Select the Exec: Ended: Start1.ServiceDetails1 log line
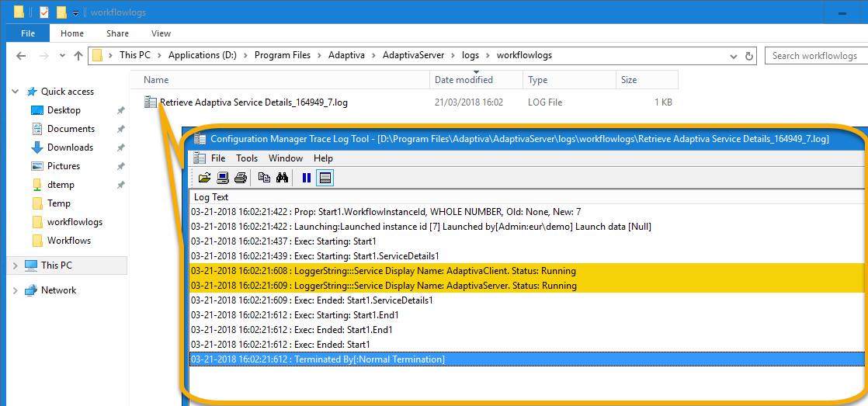The image size is (868, 406). [527, 300]
